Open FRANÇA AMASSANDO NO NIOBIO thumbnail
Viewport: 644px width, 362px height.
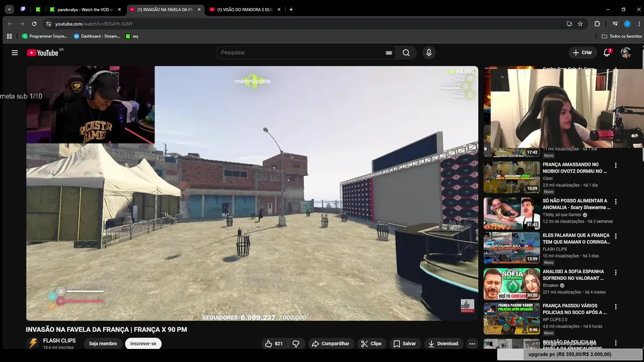512,177
